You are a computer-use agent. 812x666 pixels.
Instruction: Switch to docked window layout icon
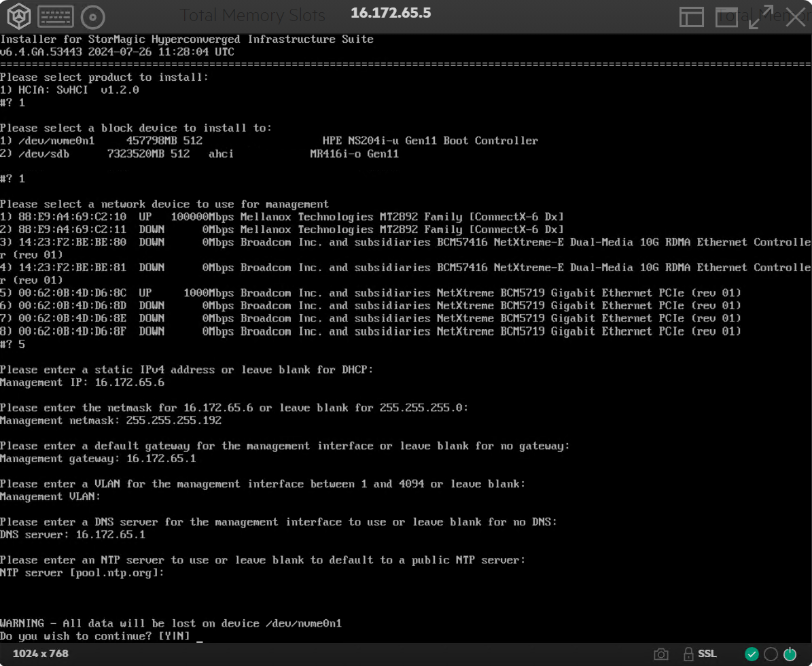pyautogui.click(x=691, y=17)
